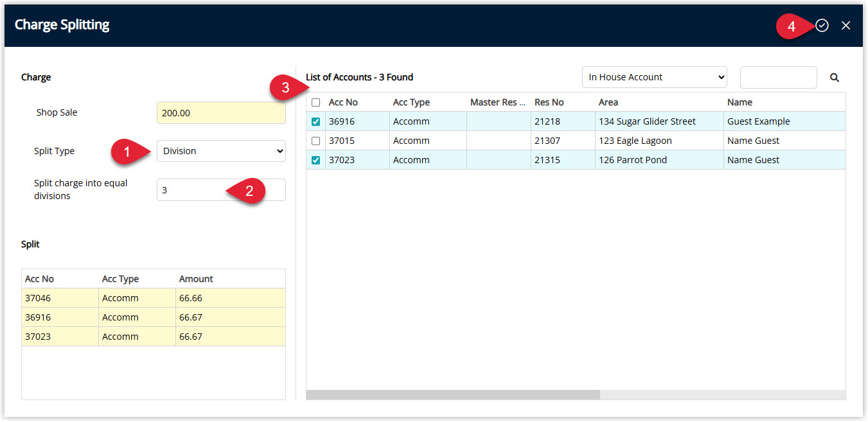Click the Name Guest cell for account 37023

[784, 160]
